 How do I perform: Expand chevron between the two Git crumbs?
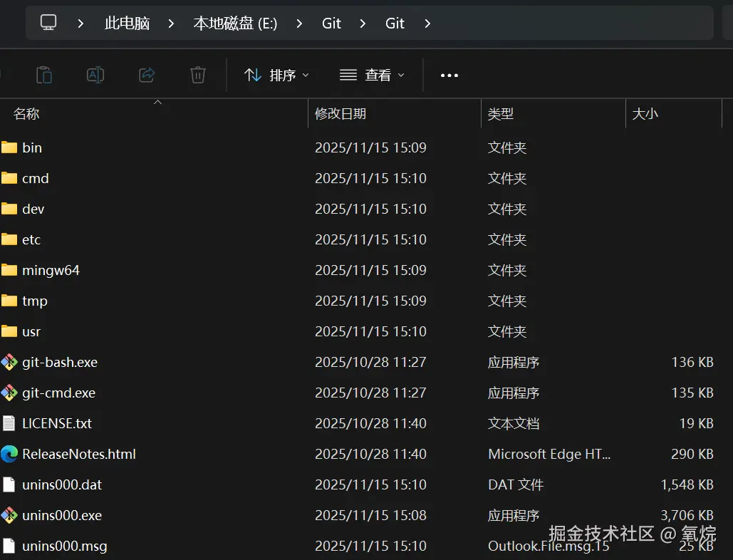pyautogui.click(x=363, y=24)
